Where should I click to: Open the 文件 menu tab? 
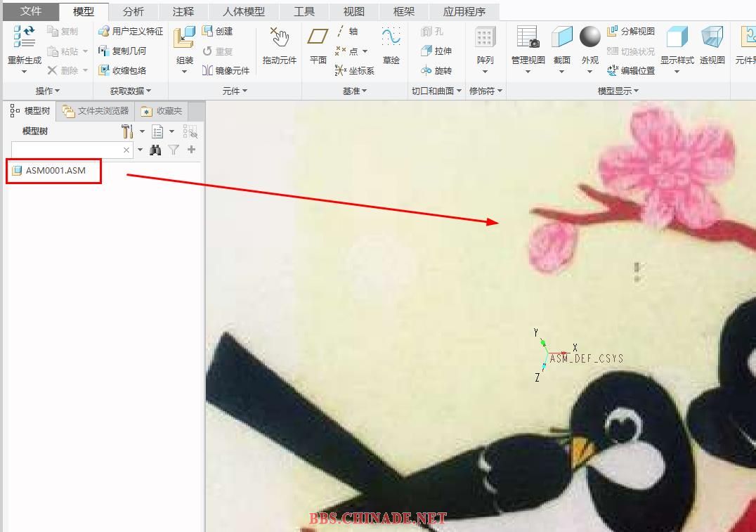click(x=31, y=11)
